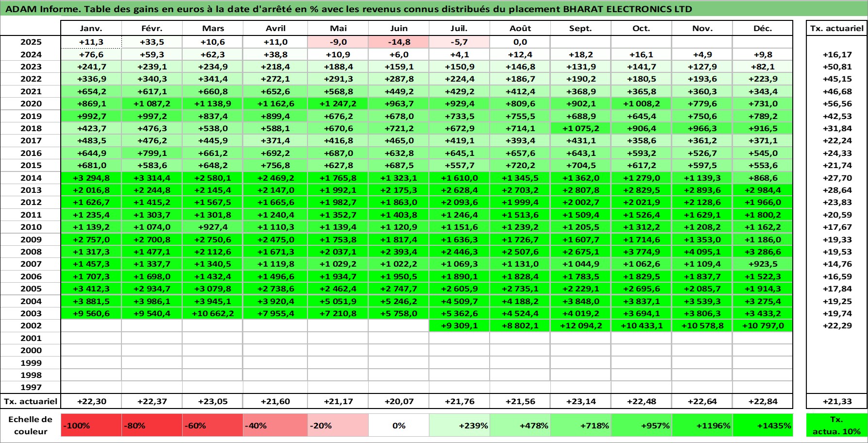The image size is (868, 443).
Task: Click the +1435% color scale swatch
Action: click(x=763, y=426)
